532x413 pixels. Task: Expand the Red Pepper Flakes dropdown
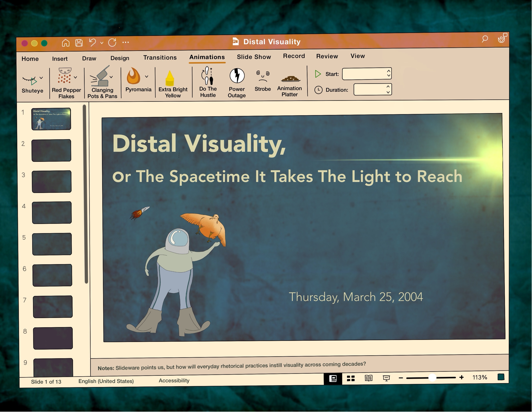[x=75, y=77]
